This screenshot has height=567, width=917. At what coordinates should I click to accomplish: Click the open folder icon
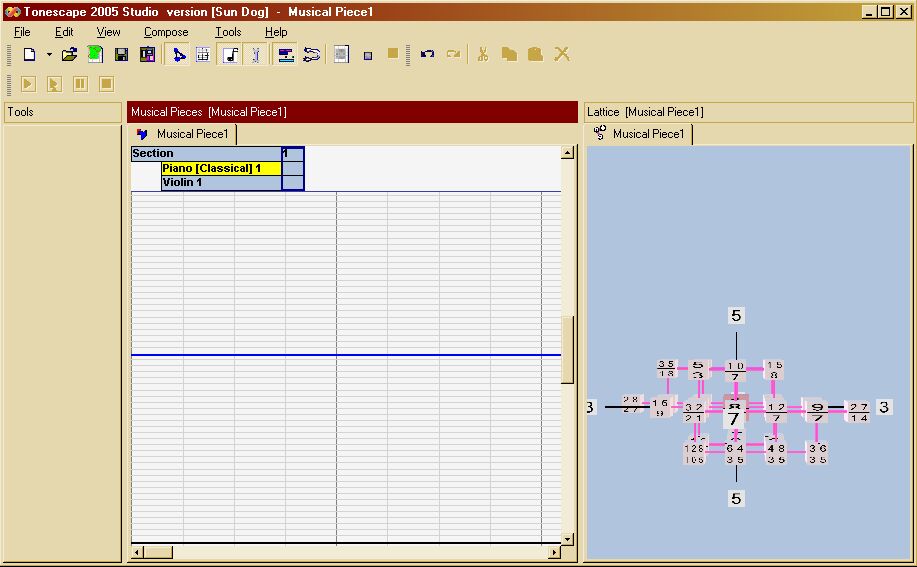tap(69, 55)
